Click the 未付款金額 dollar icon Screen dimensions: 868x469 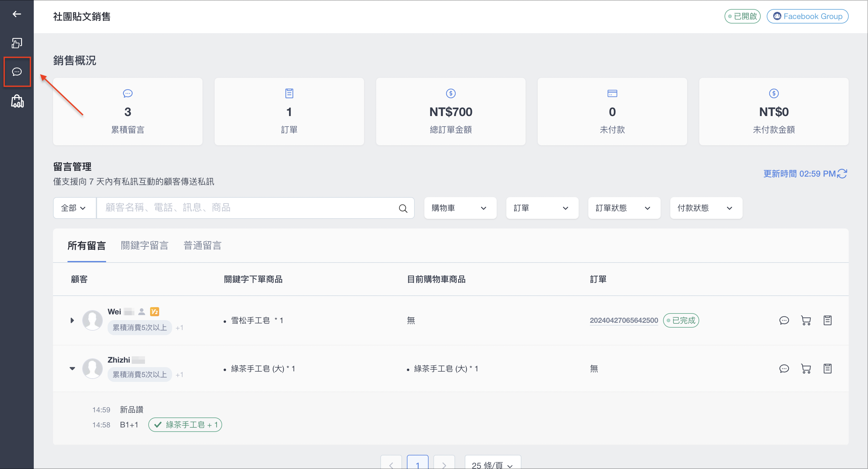pos(774,93)
